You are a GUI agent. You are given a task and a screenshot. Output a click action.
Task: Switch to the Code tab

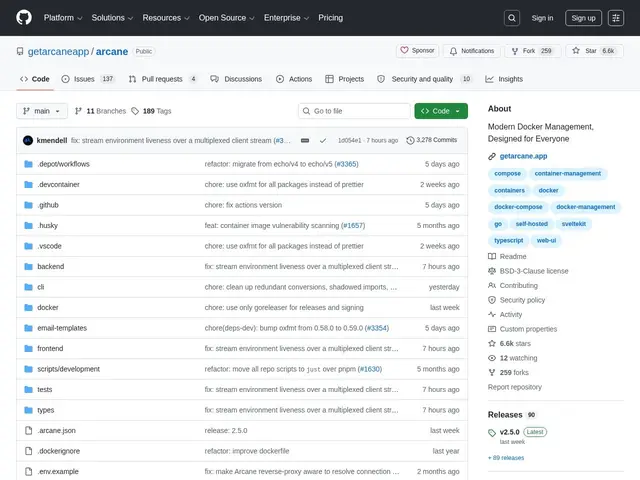pos(35,79)
